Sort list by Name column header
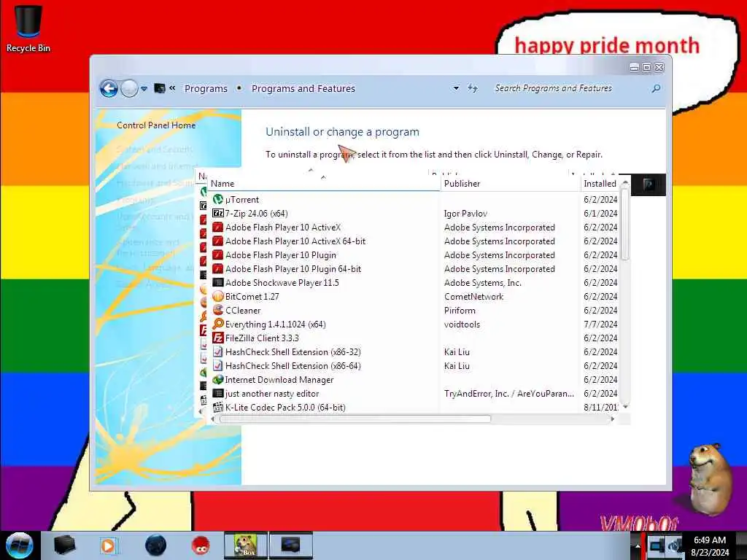Image resolution: width=747 pixels, height=560 pixels. [324, 183]
